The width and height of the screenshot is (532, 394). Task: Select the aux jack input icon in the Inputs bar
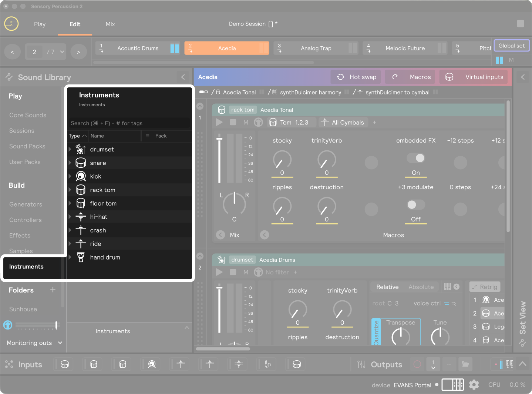267,364
